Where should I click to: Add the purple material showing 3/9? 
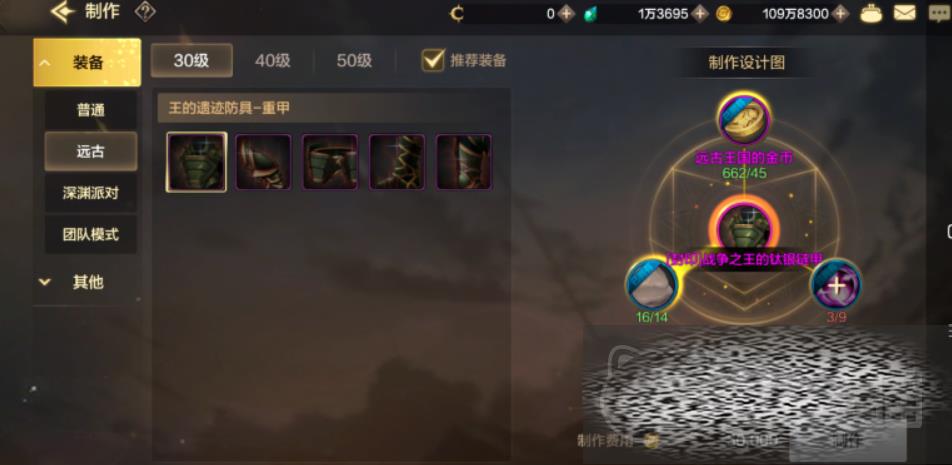coord(837,285)
